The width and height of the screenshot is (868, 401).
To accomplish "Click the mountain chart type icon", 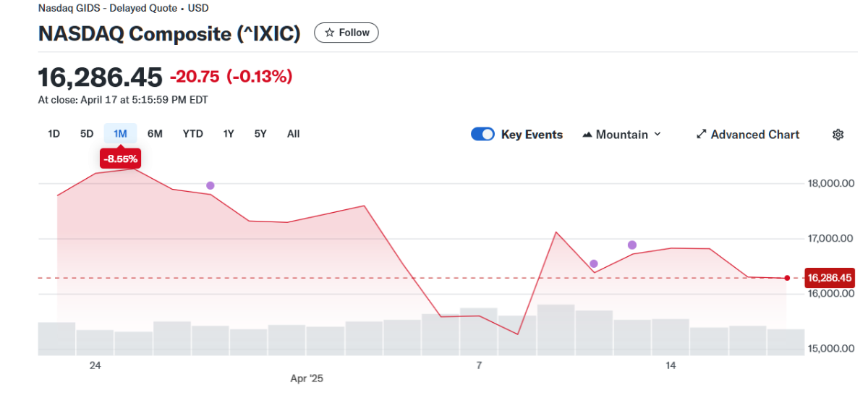I will [x=587, y=135].
